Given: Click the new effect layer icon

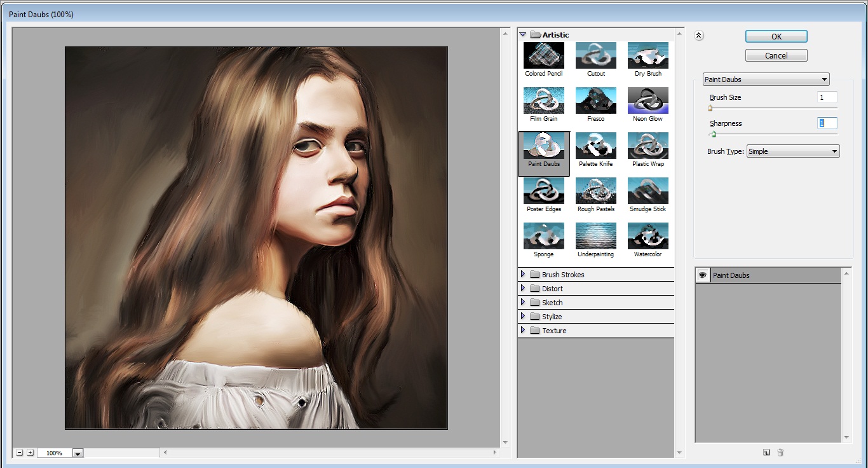Looking at the screenshot, I should click(x=766, y=452).
